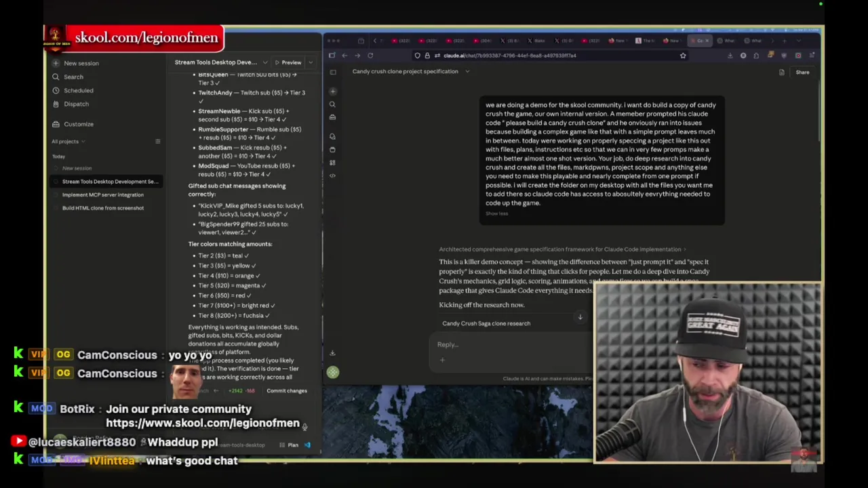Viewport: 868px width, 488px height.
Task: Click Show less under user message
Action: [496, 213]
